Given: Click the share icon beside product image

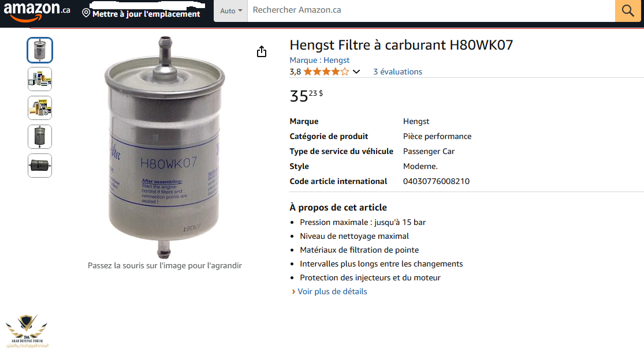Looking at the screenshot, I should pyautogui.click(x=262, y=52).
